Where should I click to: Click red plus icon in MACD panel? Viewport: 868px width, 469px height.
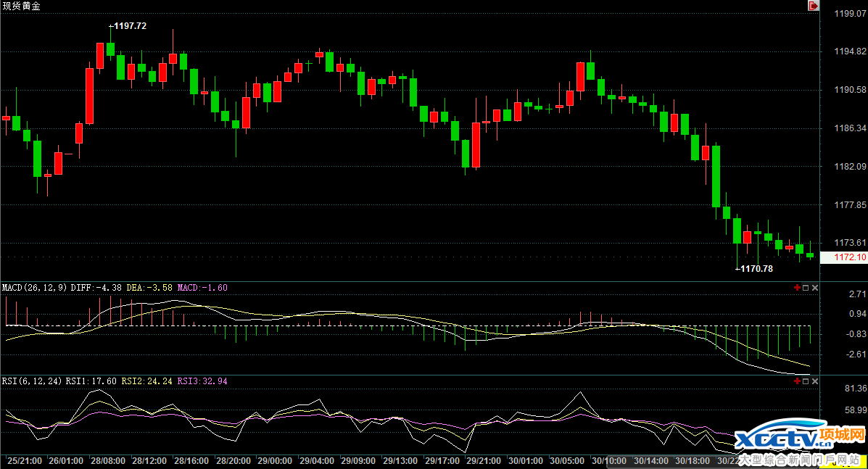797,288
